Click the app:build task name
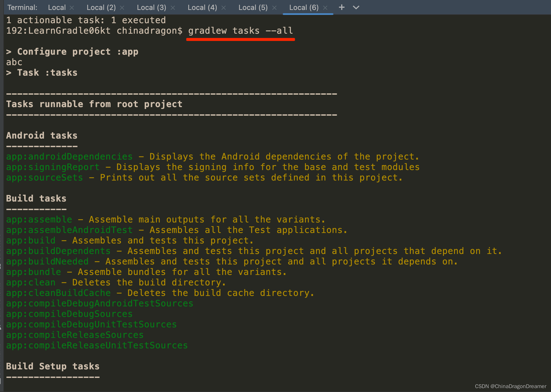Screen dimensions: 551x392 pyautogui.click(x=31, y=240)
